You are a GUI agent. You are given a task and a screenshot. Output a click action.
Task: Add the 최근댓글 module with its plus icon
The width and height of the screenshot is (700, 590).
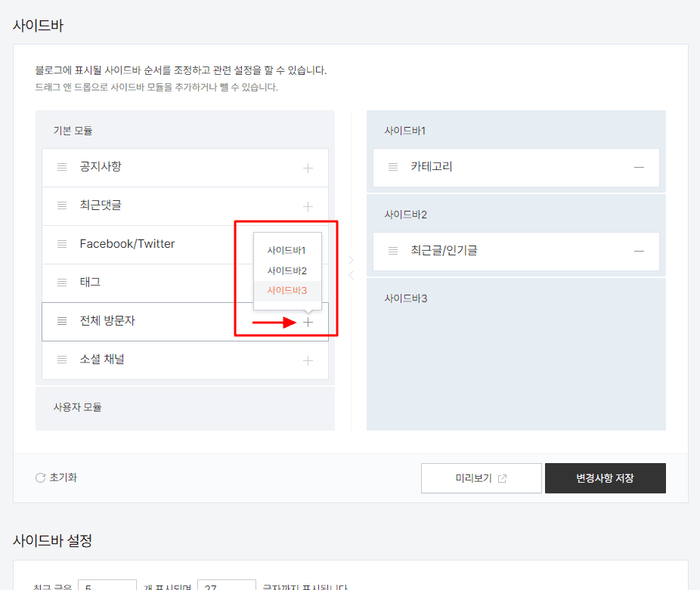coord(308,205)
